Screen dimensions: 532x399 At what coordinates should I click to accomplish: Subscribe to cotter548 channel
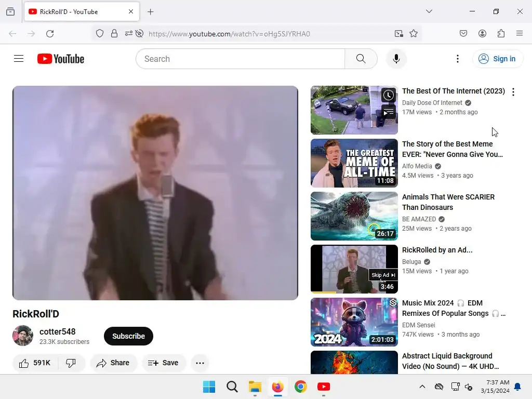point(128,336)
